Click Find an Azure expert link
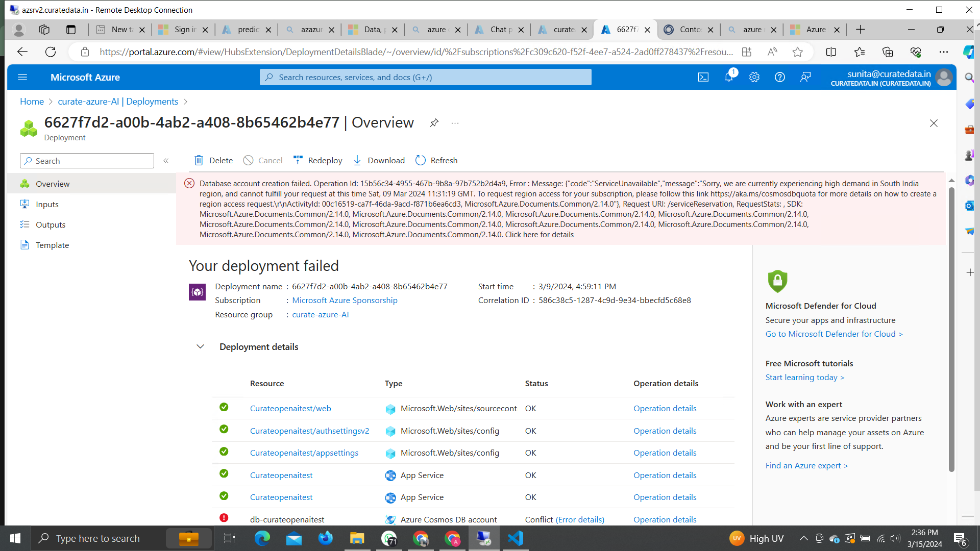980x551 pixels. pyautogui.click(x=806, y=466)
